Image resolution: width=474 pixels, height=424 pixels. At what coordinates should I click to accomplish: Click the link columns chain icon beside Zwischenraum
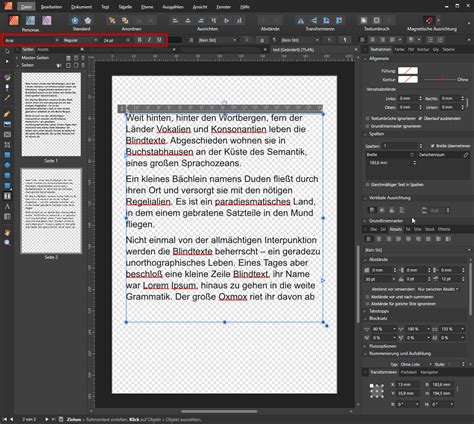pos(466,155)
